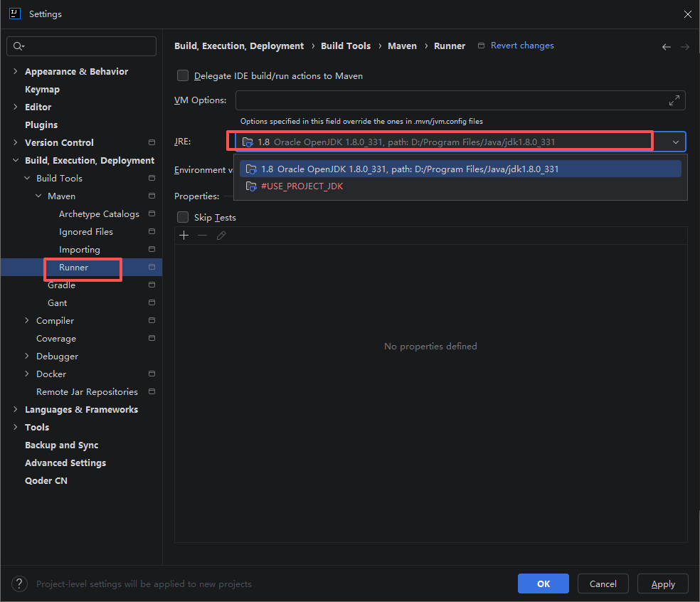This screenshot has height=602, width=700.
Task: Click the help question mark icon
Action: (20, 583)
